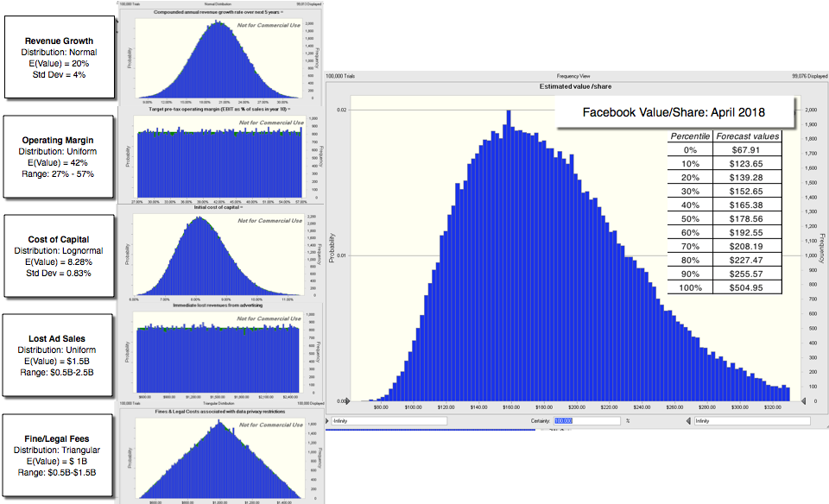The image size is (829, 504).
Task: Select the $255.57 forecast value cell
Action: pyautogui.click(x=747, y=274)
